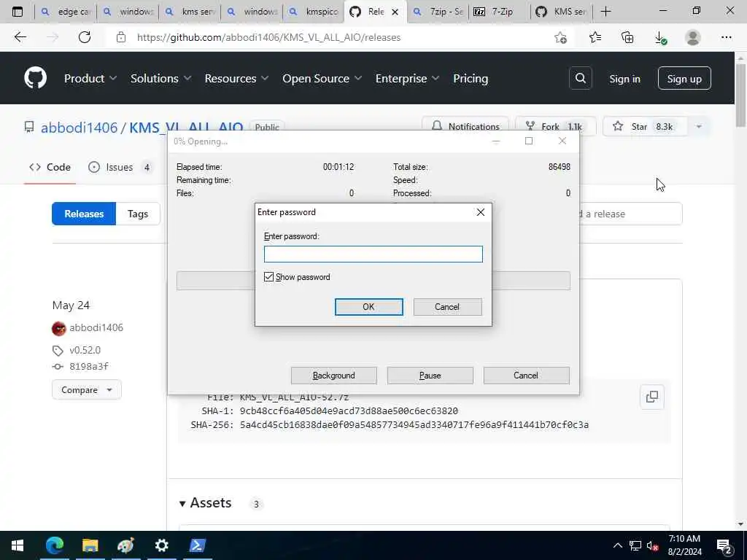Open Edge Settings and more menu

(x=726, y=37)
